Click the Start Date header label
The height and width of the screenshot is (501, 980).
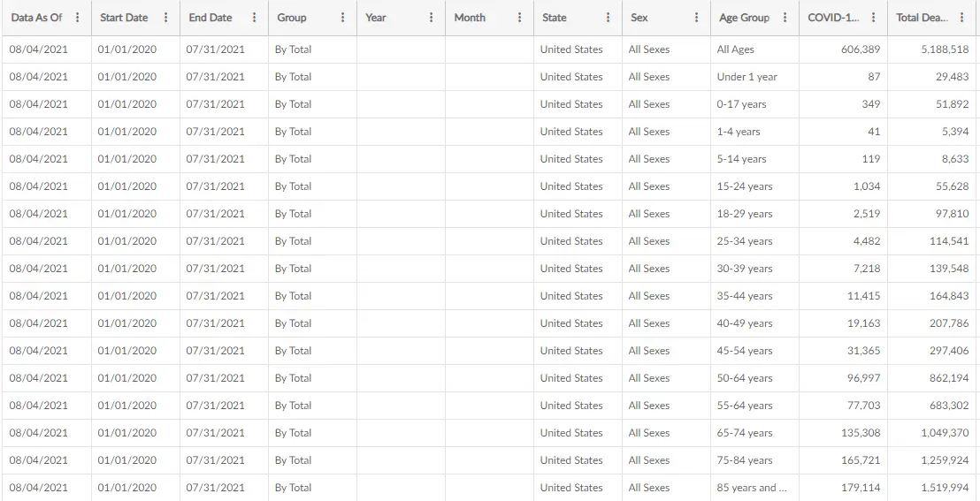pyautogui.click(x=124, y=18)
